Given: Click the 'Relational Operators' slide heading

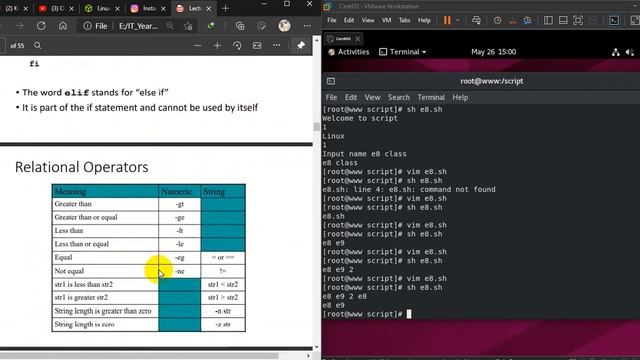Looking at the screenshot, I should click(82, 167).
